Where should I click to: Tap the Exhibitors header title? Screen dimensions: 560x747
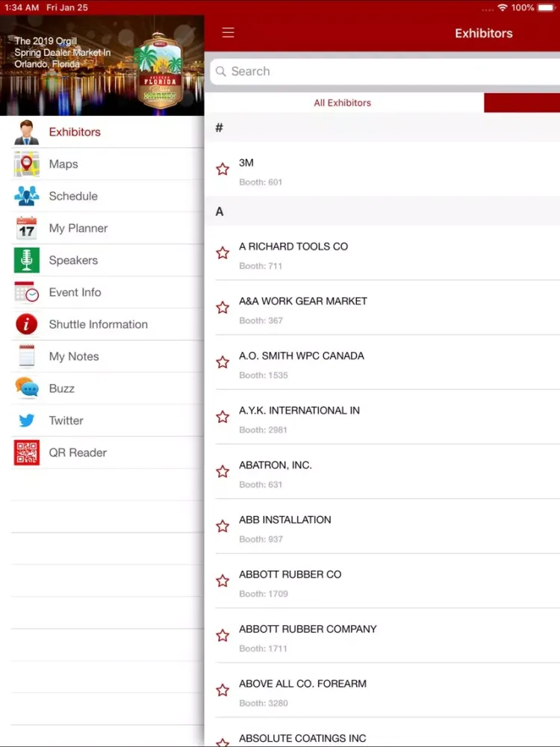[x=483, y=33]
